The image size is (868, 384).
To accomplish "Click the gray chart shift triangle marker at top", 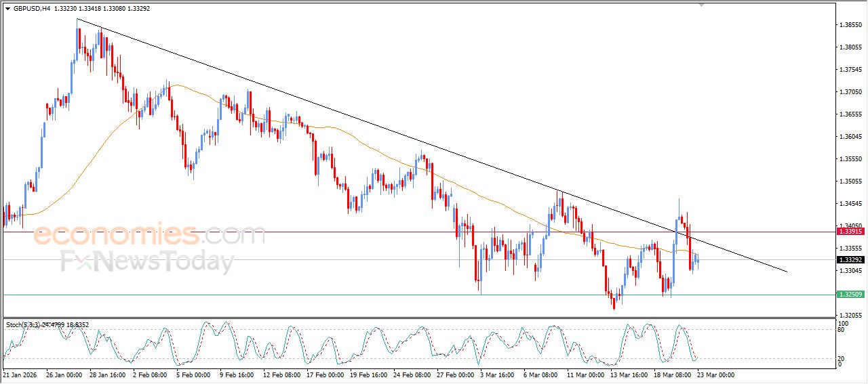I will point(701,5).
